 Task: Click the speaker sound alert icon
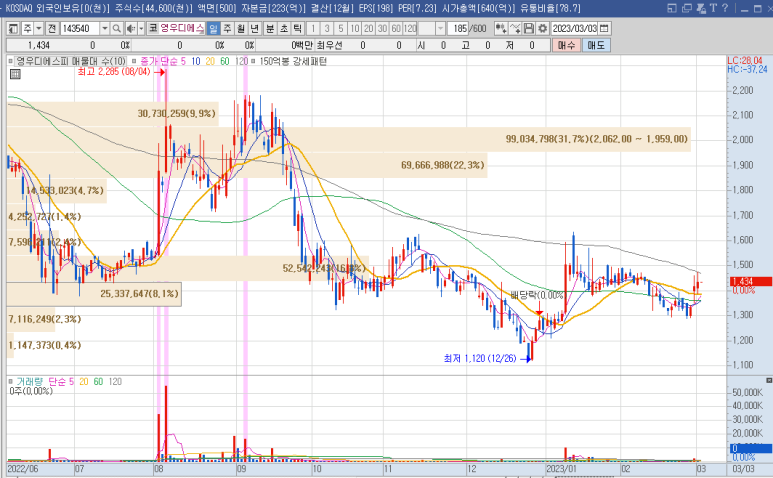[x=131, y=29]
